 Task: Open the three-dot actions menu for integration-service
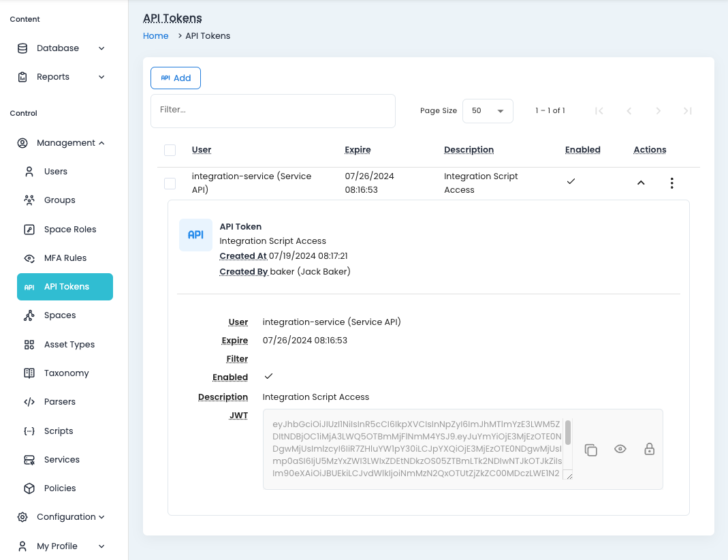(x=671, y=183)
